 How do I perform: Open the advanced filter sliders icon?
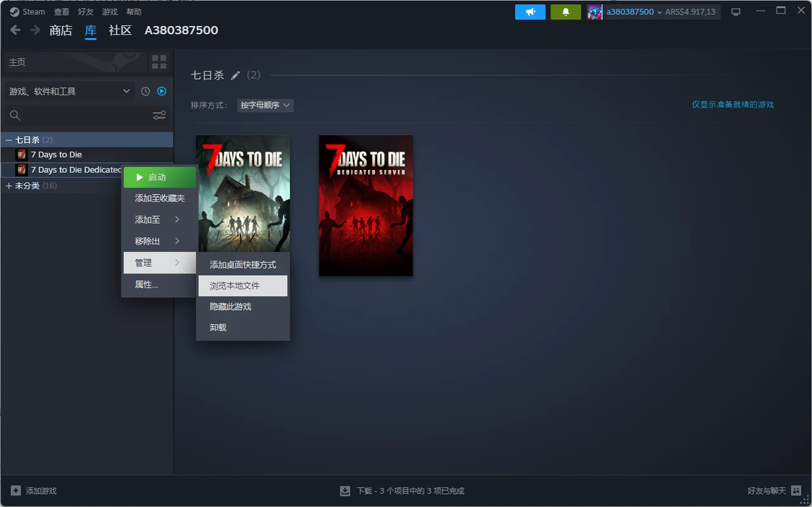click(159, 115)
